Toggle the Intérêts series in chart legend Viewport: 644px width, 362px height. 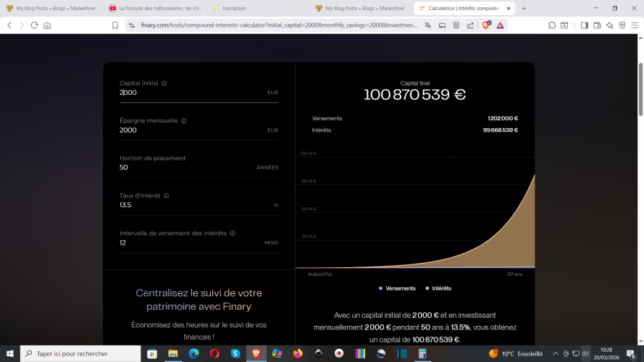438,288
